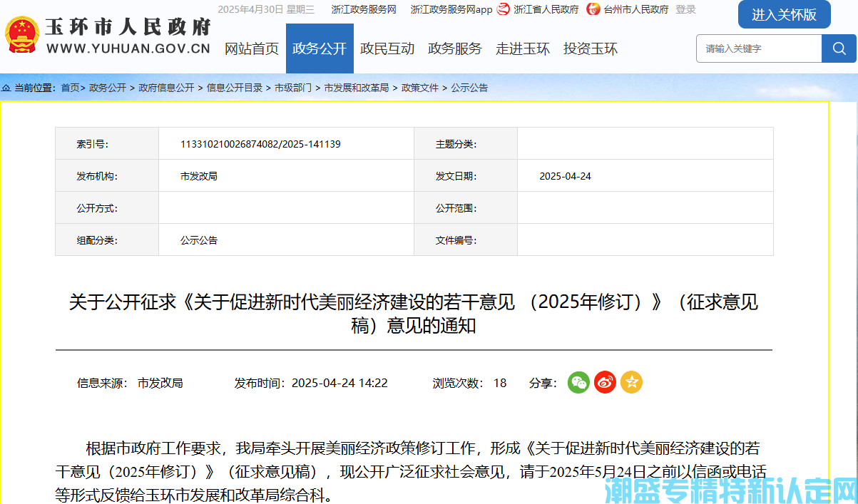
Task: Share via yellow QQ Zone star icon
Action: (631, 383)
